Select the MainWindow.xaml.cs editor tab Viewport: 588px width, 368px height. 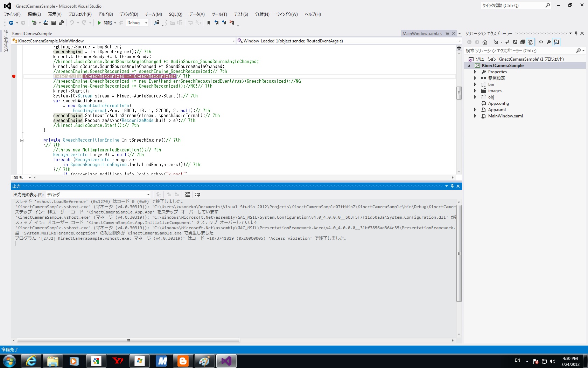pyautogui.click(x=422, y=34)
